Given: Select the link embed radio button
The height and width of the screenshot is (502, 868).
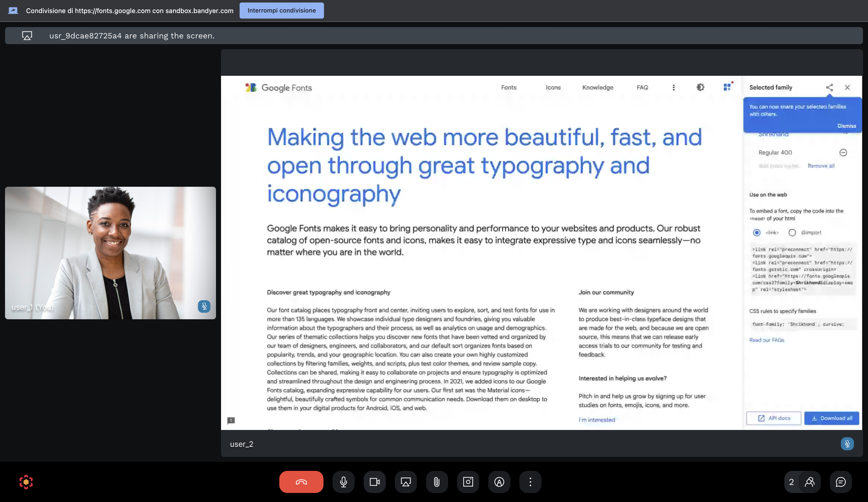Looking at the screenshot, I should [x=756, y=233].
